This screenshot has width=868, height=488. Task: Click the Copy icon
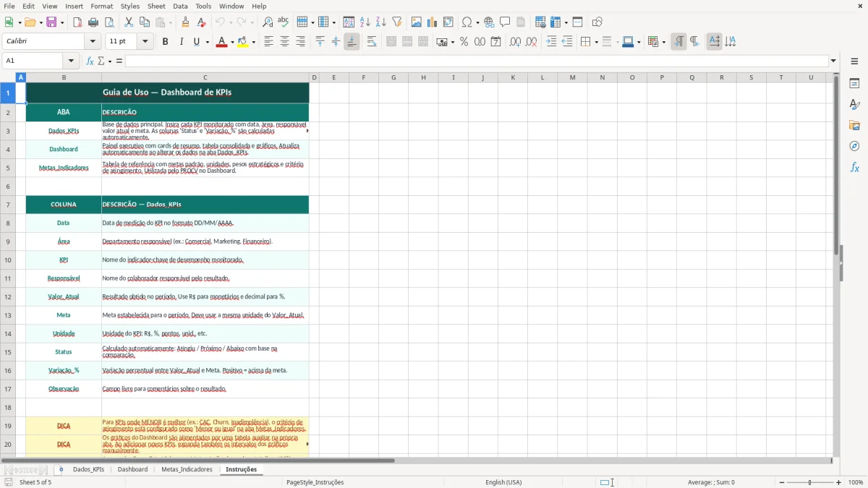pos(144,22)
